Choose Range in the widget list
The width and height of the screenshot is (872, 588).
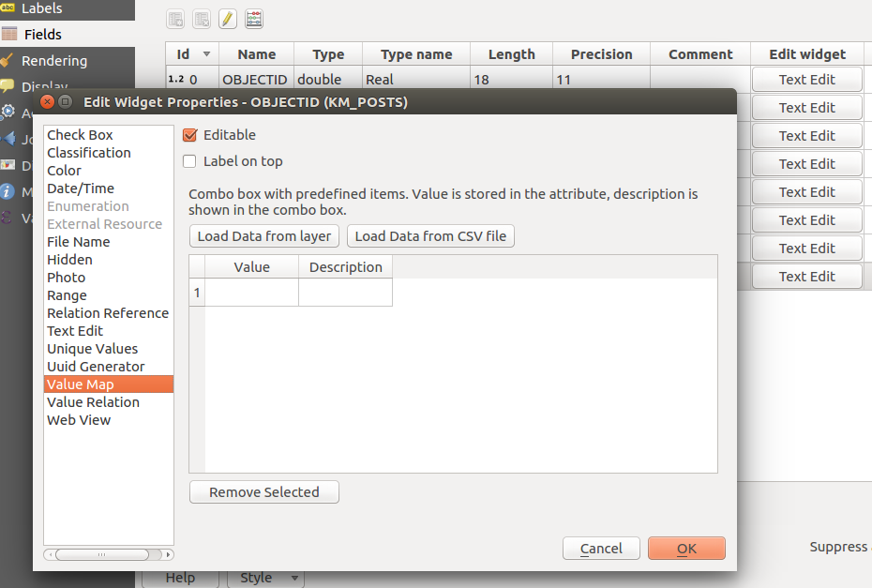point(109,295)
